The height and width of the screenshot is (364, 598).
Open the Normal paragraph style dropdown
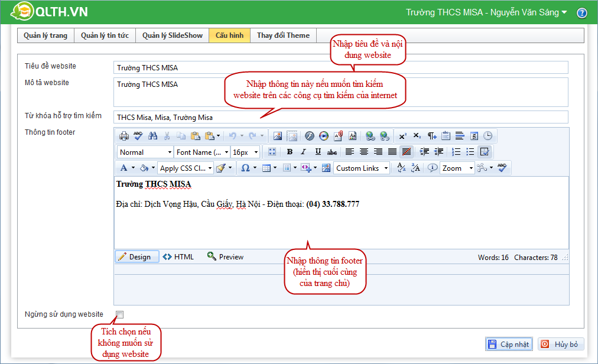(x=145, y=152)
